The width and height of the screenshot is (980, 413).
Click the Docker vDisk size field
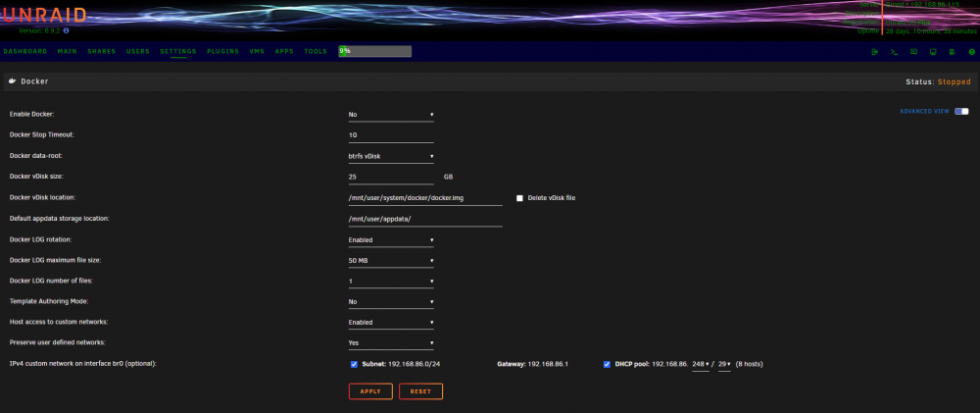pos(391,178)
